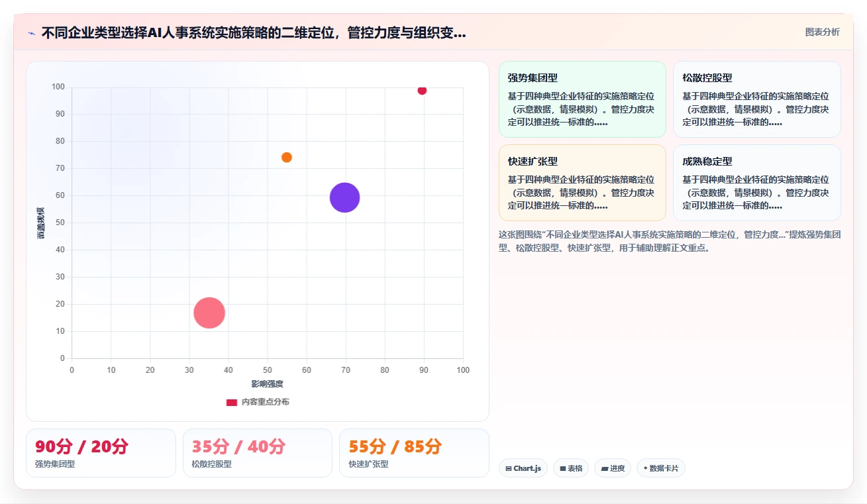Click the 覆盖范围 y-axis label
This screenshot has height=504, width=867.
(x=41, y=223)
